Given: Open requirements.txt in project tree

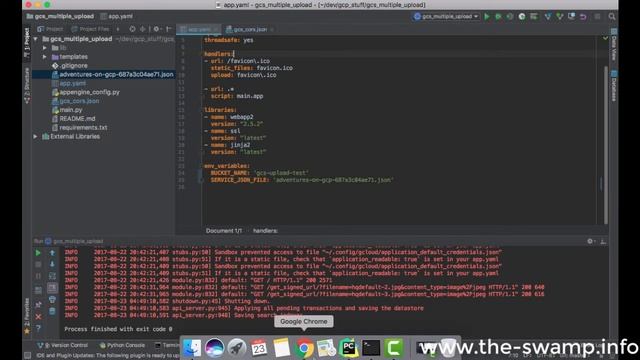Looking at the screenshot, I should (x=80, y=128).
